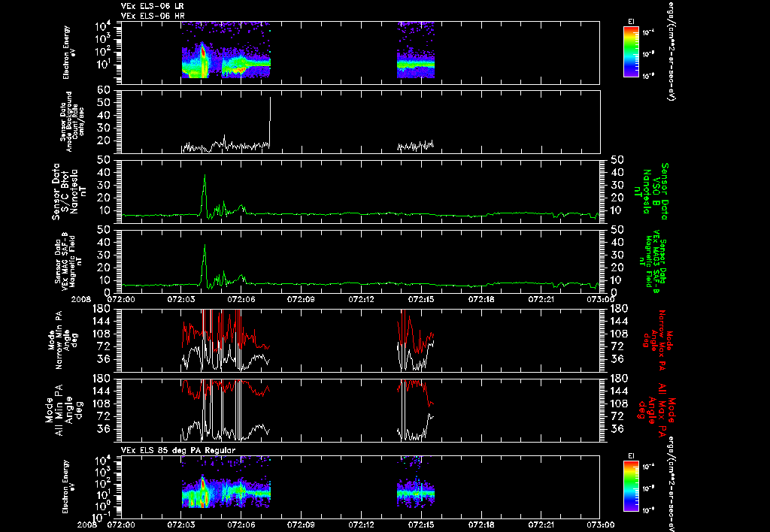Click the "072:09" tick on the middle time axis
770x532 pixels.
tap(301, 299)
